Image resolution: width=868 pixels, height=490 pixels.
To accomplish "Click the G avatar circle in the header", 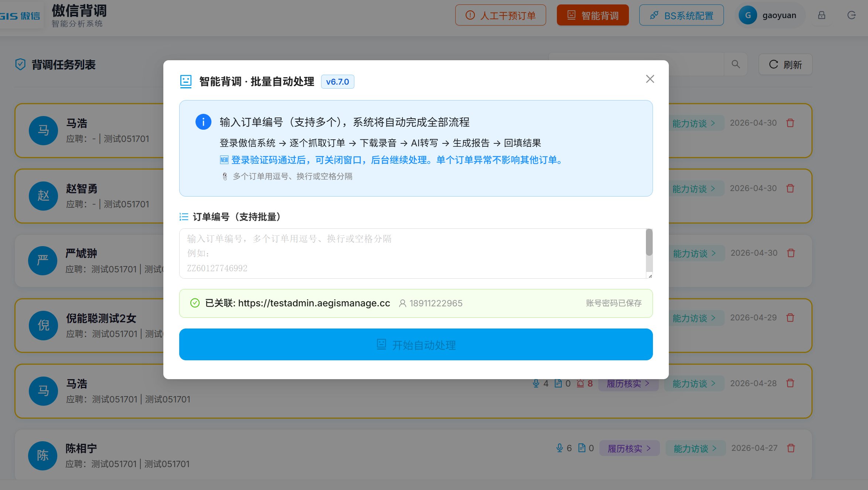I will [748, 15].
